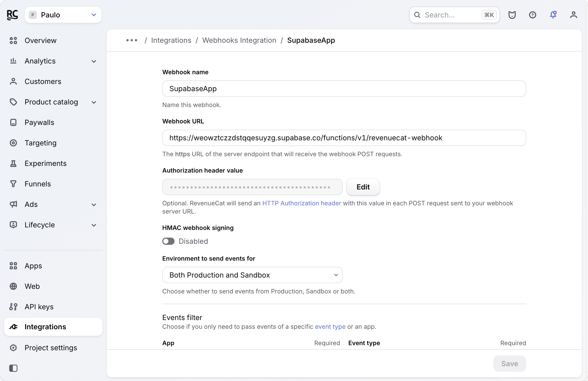Expand the Analytics section chevron
The image size is (588, 381).
[x=94, y=61]
